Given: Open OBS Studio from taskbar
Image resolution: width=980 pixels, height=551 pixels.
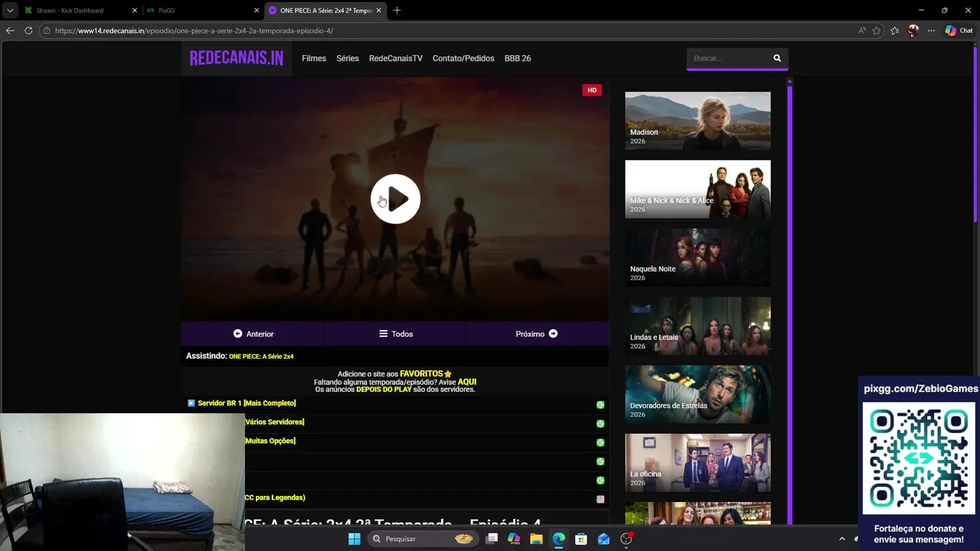Looking at the screenshot, I should 626,539.
